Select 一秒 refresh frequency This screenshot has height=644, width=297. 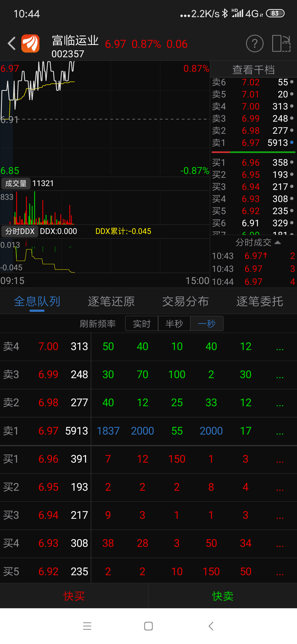pyautogui.click(x=207, y=324)
